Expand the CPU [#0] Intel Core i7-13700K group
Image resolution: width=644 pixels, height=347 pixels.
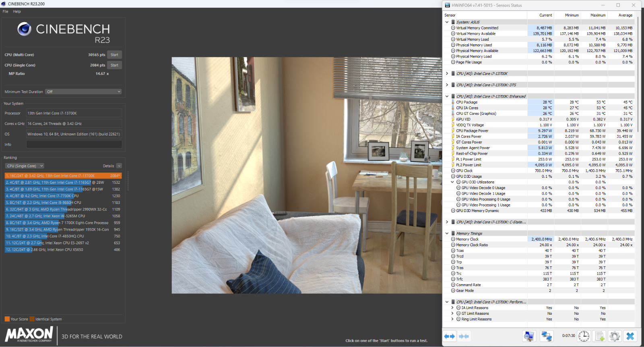[x=447, y=74]
